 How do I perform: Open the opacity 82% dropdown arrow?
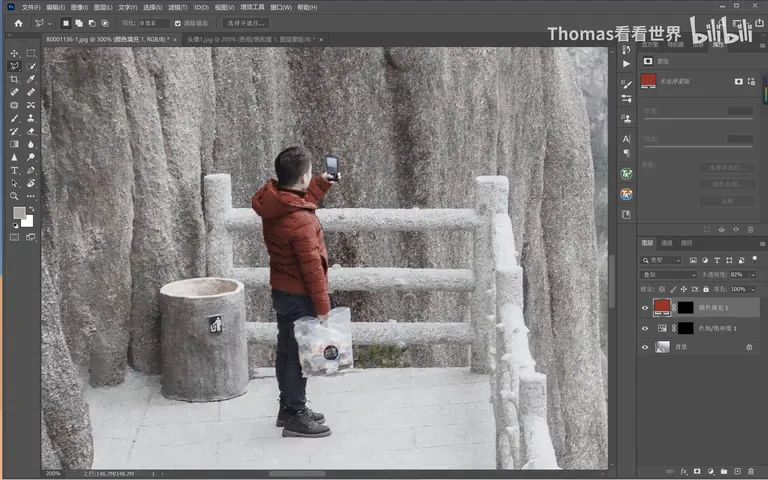click(x=753, y=275)
